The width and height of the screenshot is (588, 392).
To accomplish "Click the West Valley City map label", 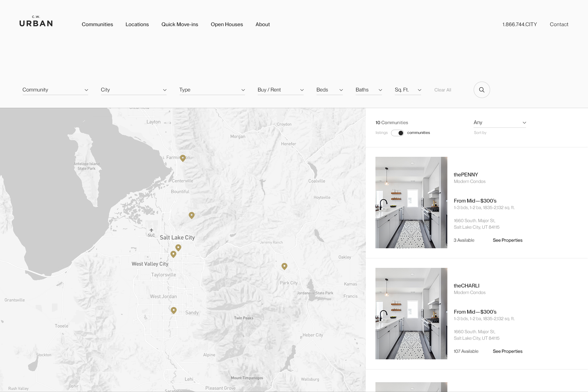I will click(x=150, y=264).
